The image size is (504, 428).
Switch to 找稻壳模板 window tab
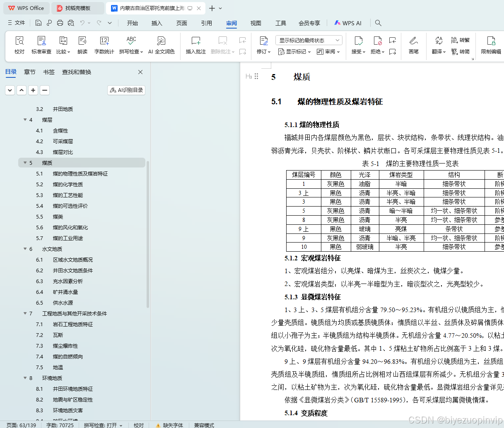point(78,8)
